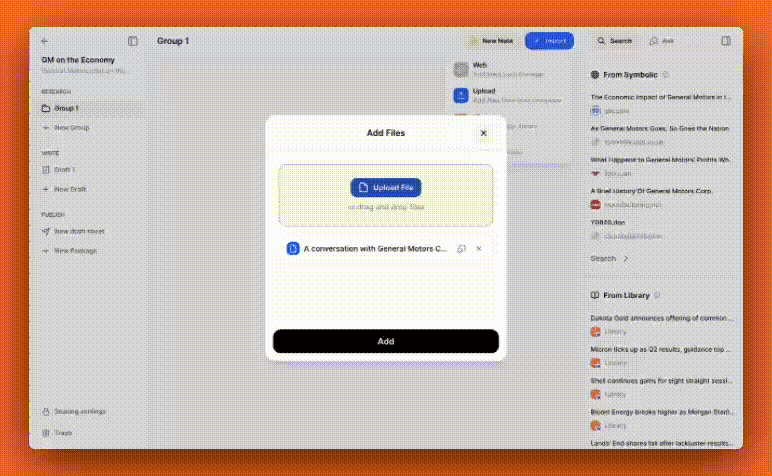Click the info icon next to From Symbolic

665,75
